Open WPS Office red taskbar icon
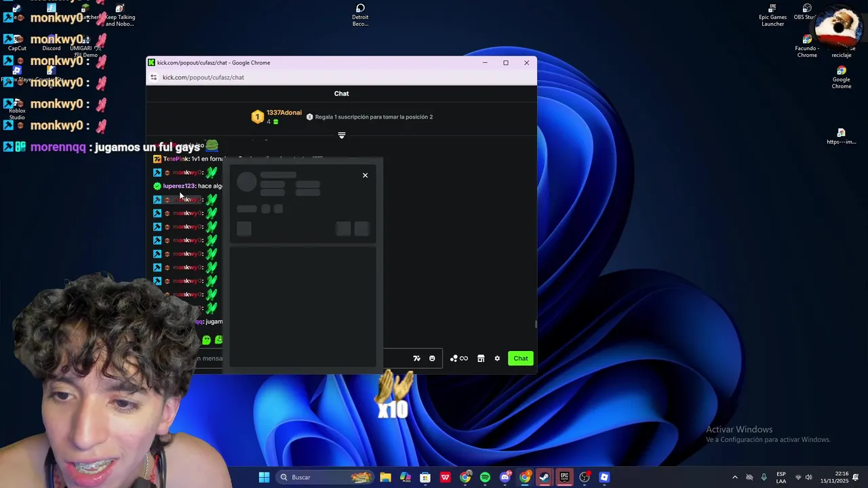868x488 pixels. coord(445,477)
